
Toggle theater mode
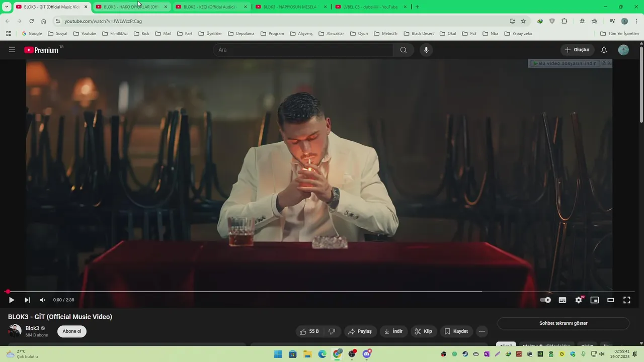pos(611,300)
